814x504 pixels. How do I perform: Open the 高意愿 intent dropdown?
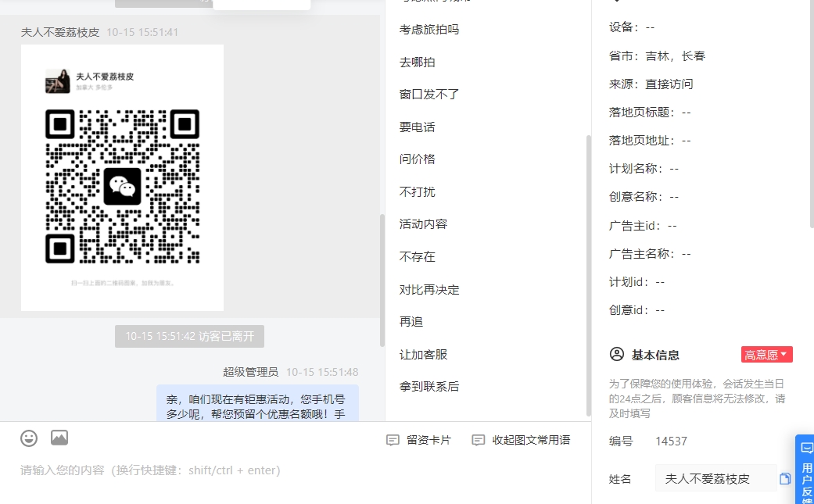[x=767, y=355]
